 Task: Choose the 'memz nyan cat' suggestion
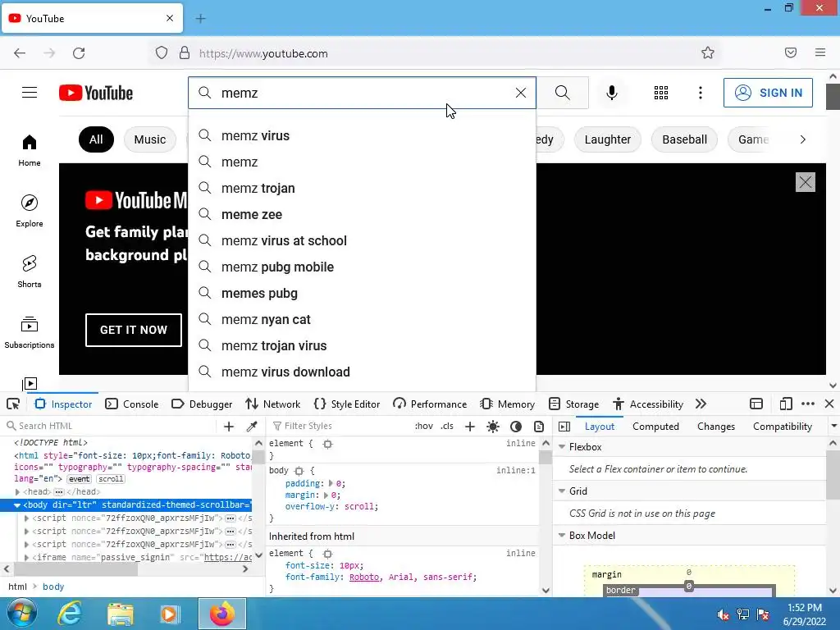(x=362, y=319)
